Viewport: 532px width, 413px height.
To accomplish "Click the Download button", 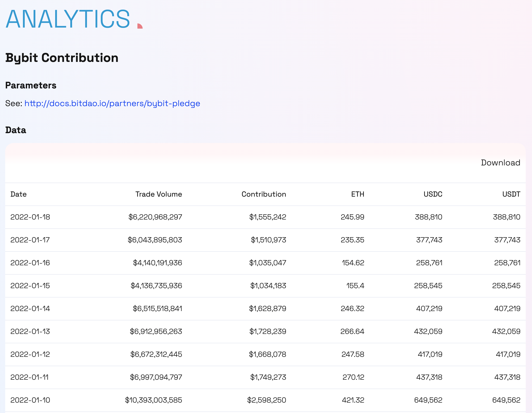I will [501, 163].
